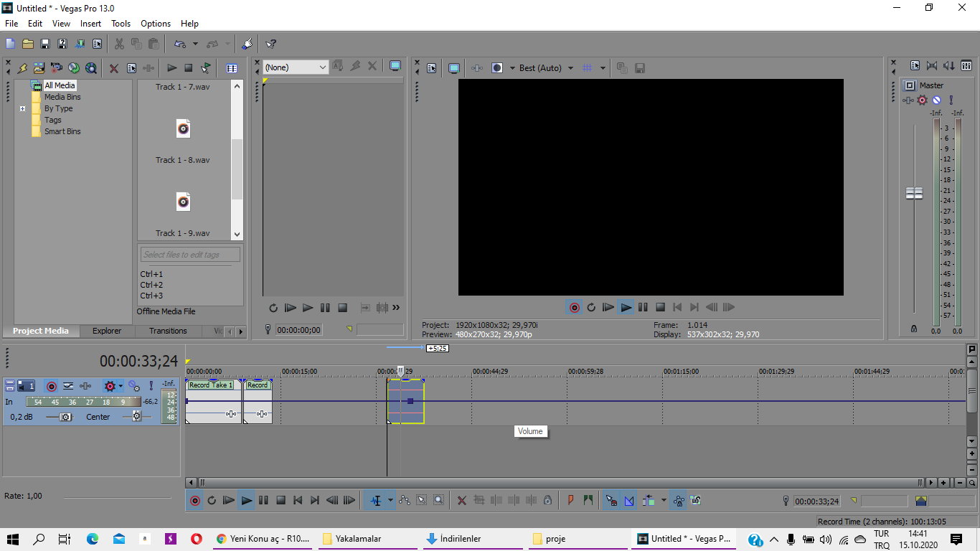Image resolution: width=980 pixels, height=551 pixels.
Task: Stop playback in Video Preview transport
Action: click(660, 307)
